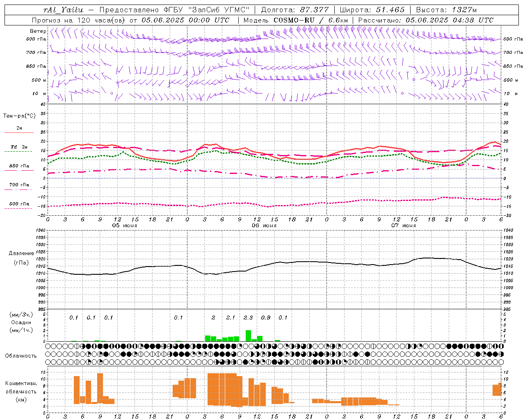Click the tallest green precipitation bar

[248, 336]
